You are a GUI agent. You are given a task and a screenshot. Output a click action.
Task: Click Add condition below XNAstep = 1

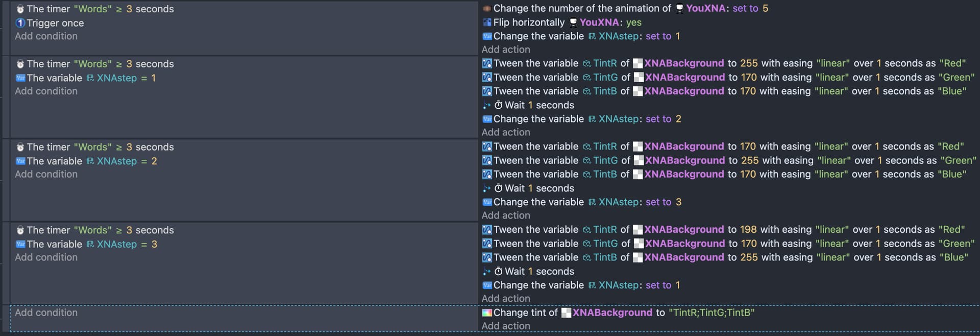click(x=46, y=91)
